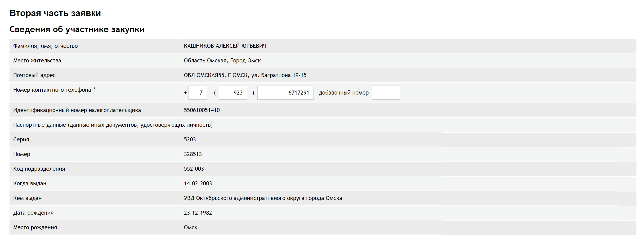The image size is (644, 252).
Task: Click the label Идентификационный номер налогоплательщика
Action: pos(77,110)
